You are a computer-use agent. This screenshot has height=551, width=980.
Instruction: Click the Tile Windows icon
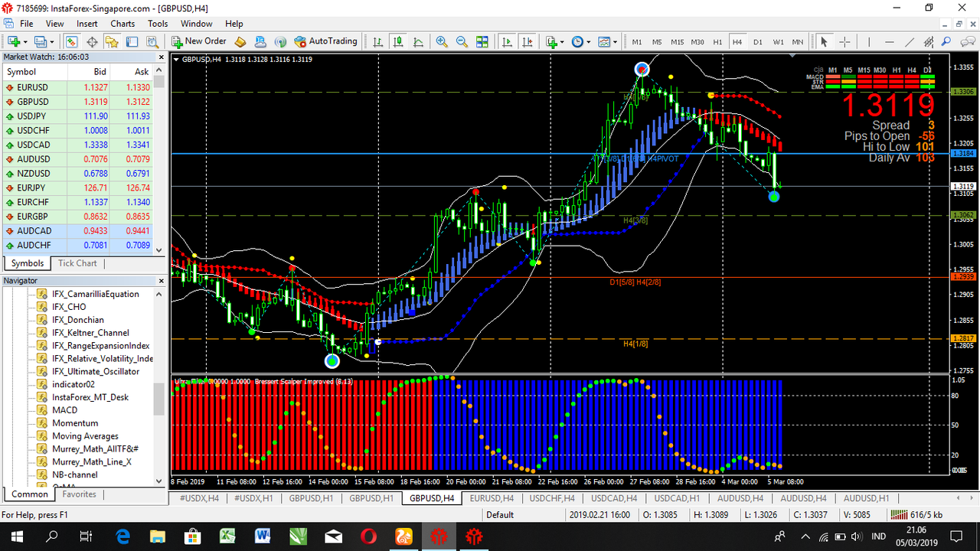click(482, 41)
